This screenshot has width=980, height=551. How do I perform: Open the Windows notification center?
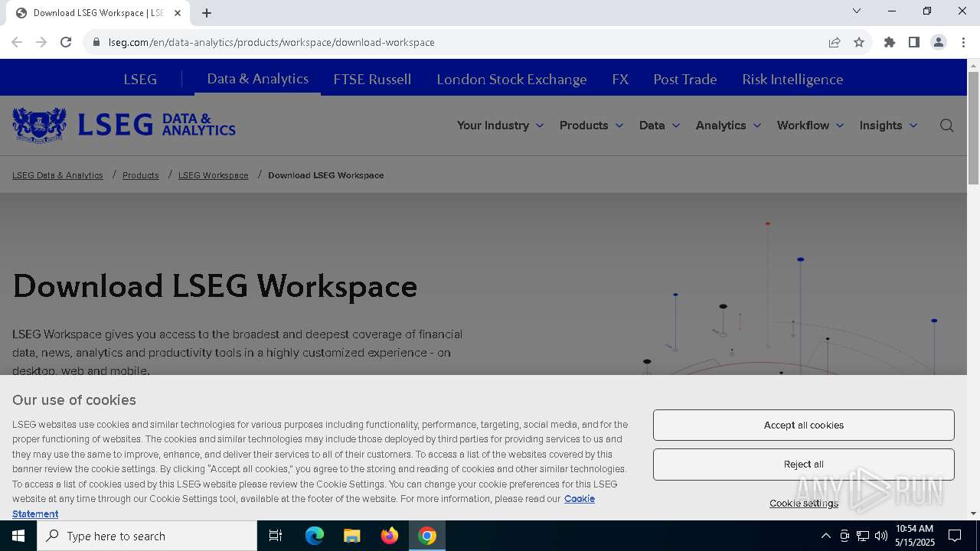pos(955,536)
